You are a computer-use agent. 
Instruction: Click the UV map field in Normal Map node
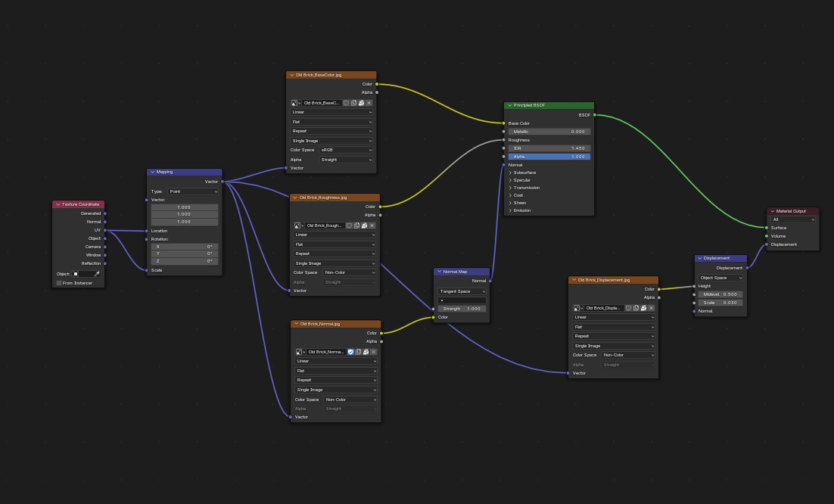462,300
